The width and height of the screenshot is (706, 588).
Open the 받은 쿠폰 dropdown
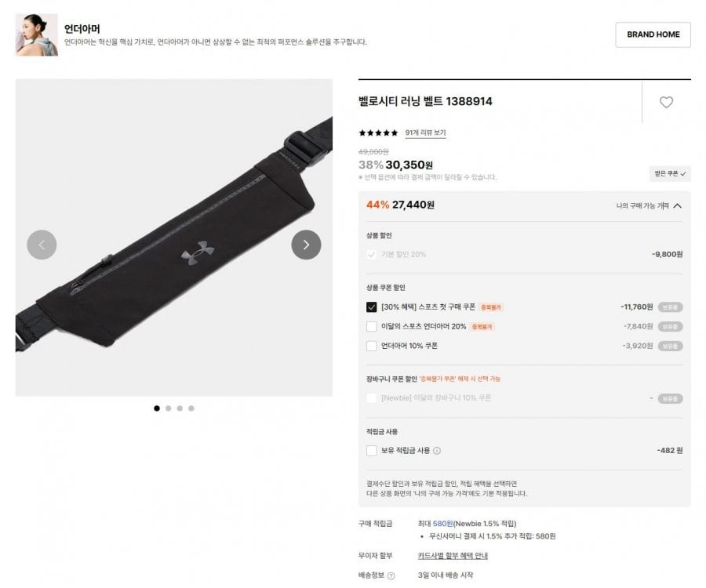tap(670, 173)
